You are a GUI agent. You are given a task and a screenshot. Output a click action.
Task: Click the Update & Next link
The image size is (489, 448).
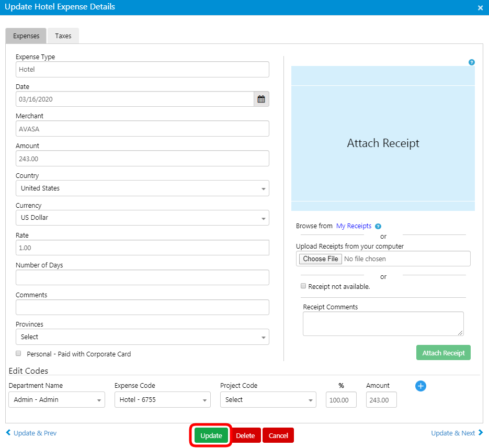(x=456, y=433)
